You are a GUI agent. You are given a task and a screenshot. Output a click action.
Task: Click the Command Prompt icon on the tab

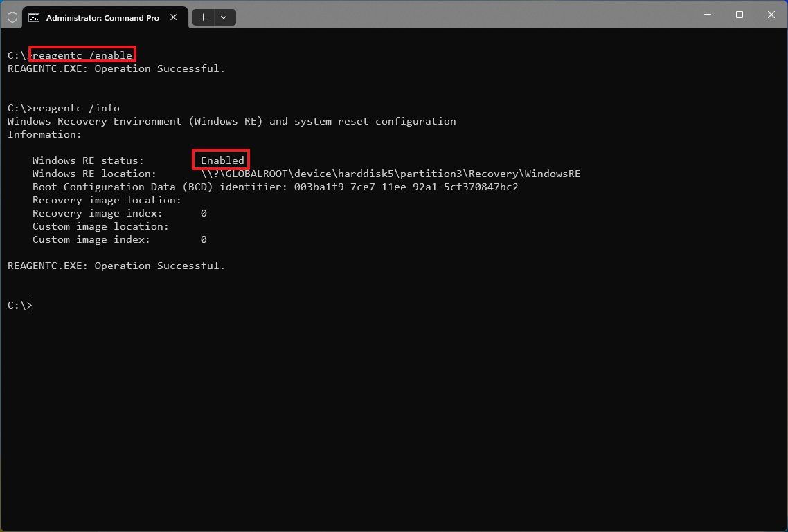35,17
